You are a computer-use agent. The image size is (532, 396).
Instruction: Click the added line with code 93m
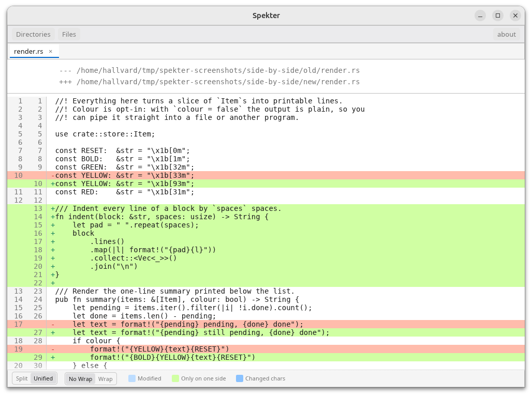tap(266, 184)
